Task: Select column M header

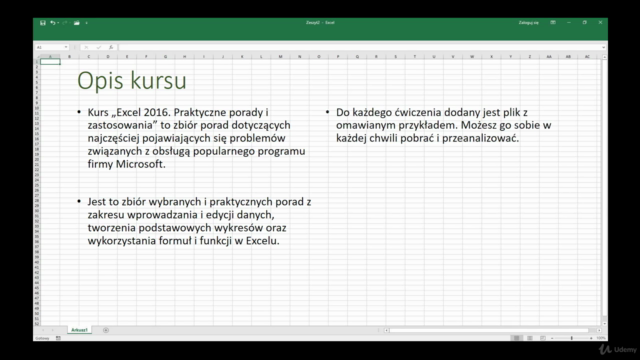Action: point(280,57)
